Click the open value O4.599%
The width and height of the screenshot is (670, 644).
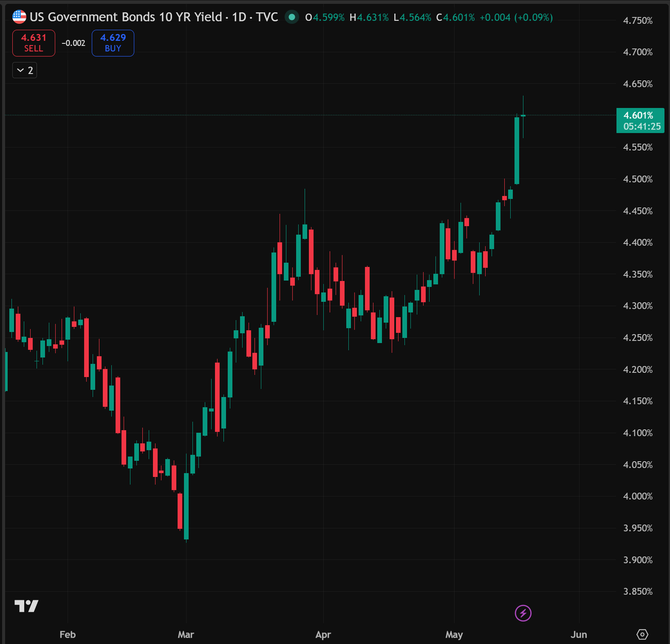click(325, 18)
